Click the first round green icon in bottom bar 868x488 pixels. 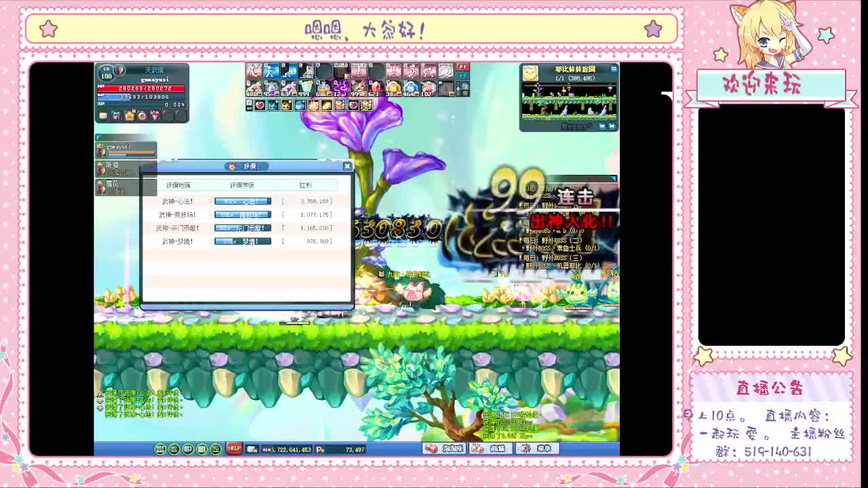click(160, 449)
